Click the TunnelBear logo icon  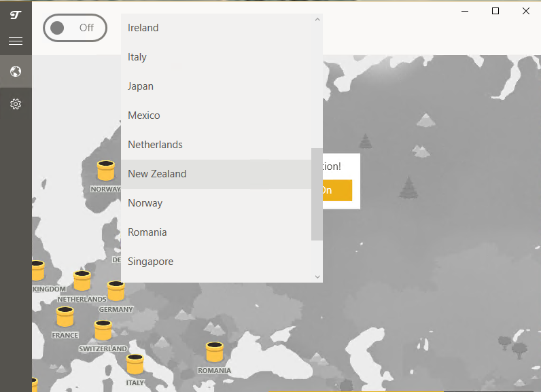pos(16,15)
